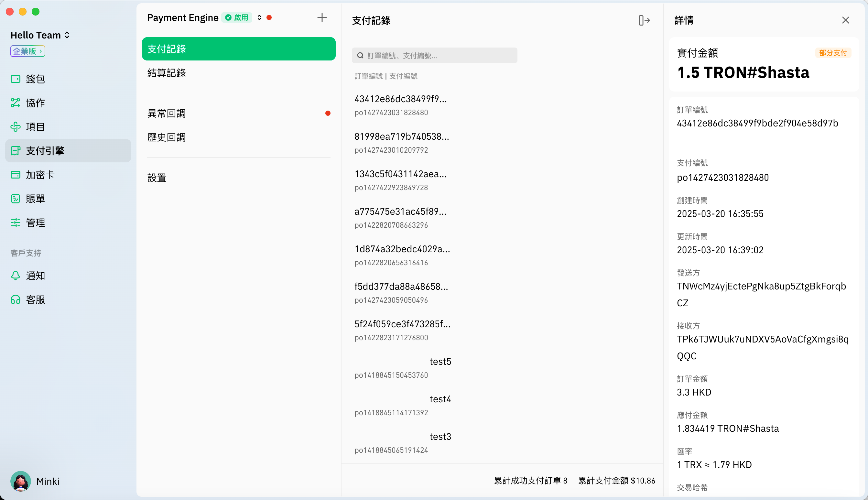Click the crypto card icon
Viewport: 868px width, 500px height.
click(16, 175)
